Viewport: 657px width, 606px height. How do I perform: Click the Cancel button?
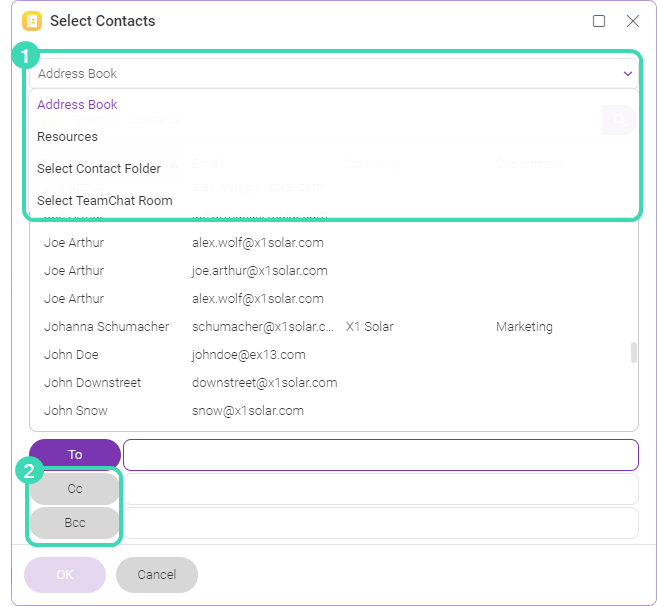[157, 575]
